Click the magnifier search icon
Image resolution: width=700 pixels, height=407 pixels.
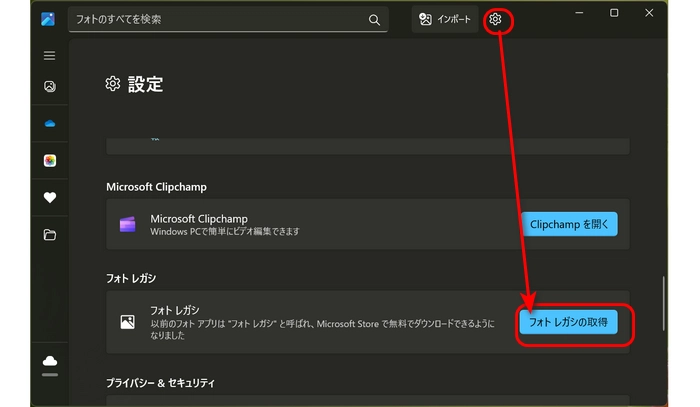374,19
